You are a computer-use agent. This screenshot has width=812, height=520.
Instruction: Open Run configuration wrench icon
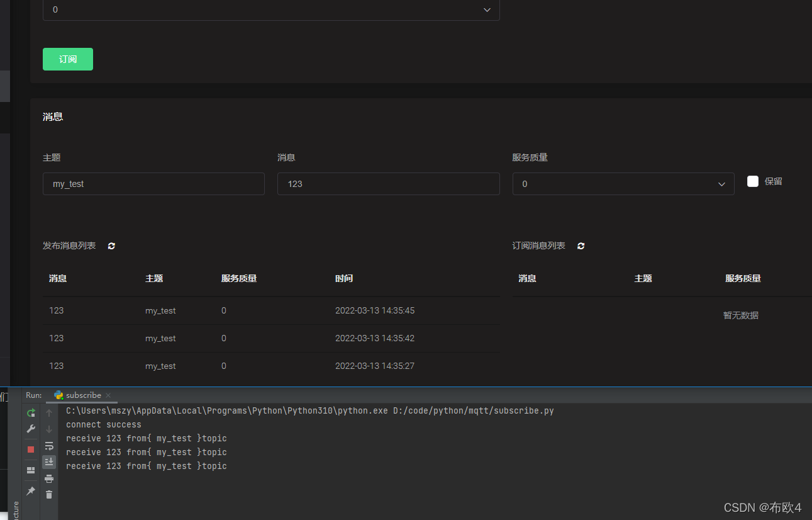click(31, 429)
